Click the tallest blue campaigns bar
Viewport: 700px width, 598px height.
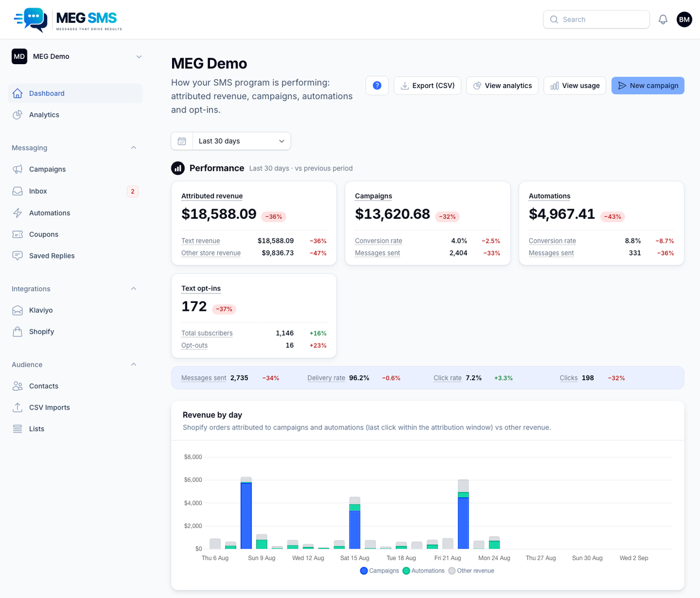pyautogui.click(x=246, y=516)
